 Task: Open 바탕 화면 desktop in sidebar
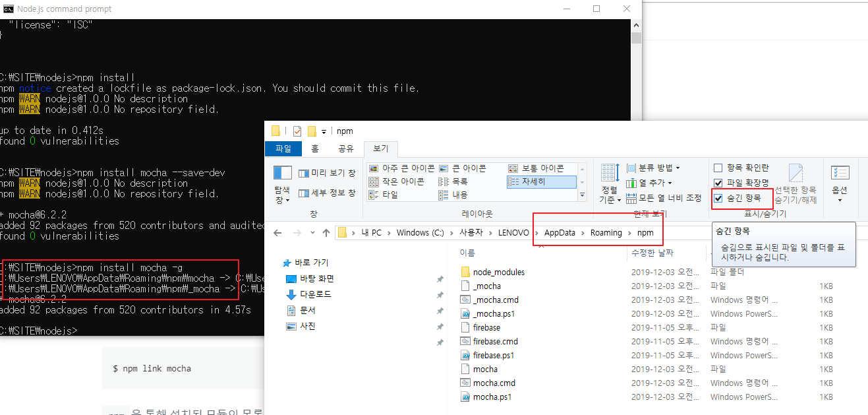[310, 278]
